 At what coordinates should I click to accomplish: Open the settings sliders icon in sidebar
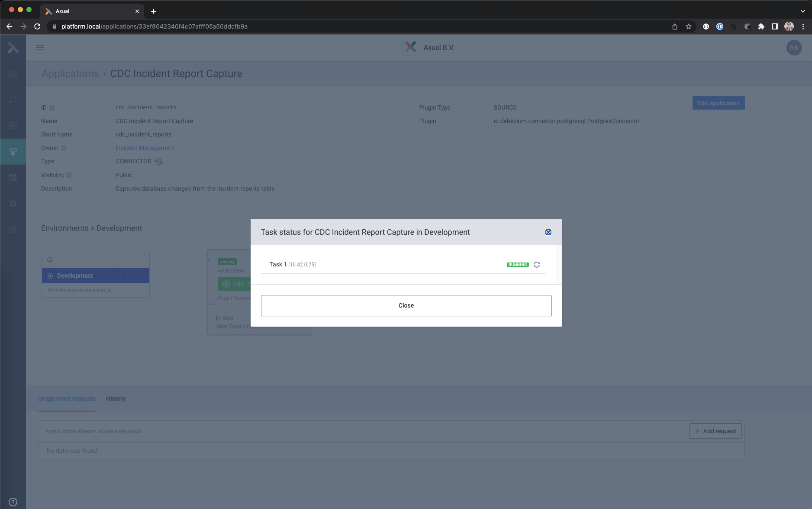coord(13,230)
